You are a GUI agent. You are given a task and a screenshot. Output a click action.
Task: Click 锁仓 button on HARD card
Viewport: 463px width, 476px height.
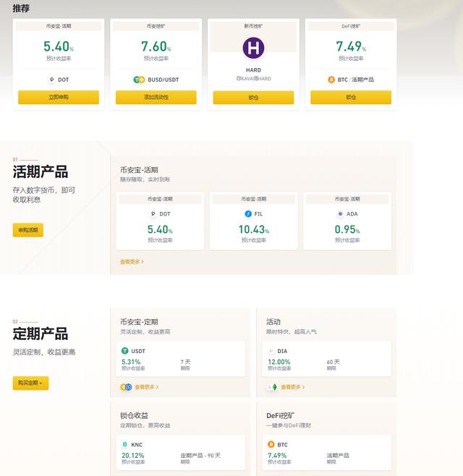pos(253,98)
